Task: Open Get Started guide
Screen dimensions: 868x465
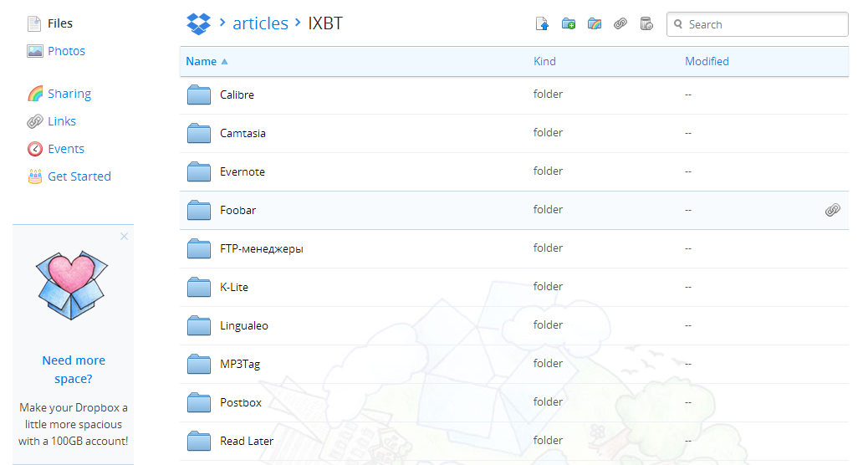Action: (79, 176)
